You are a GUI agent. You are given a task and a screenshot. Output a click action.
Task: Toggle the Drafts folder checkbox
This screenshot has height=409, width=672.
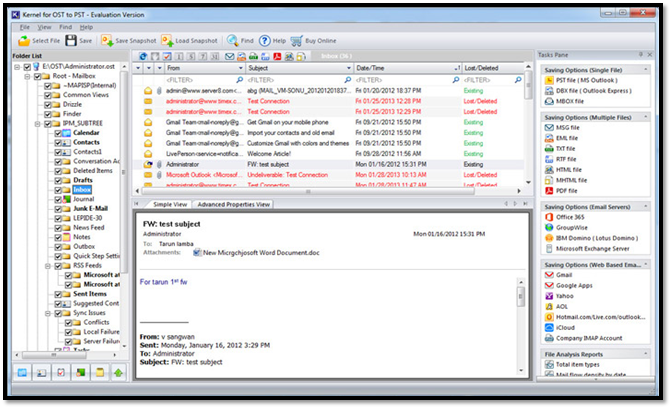58,180
